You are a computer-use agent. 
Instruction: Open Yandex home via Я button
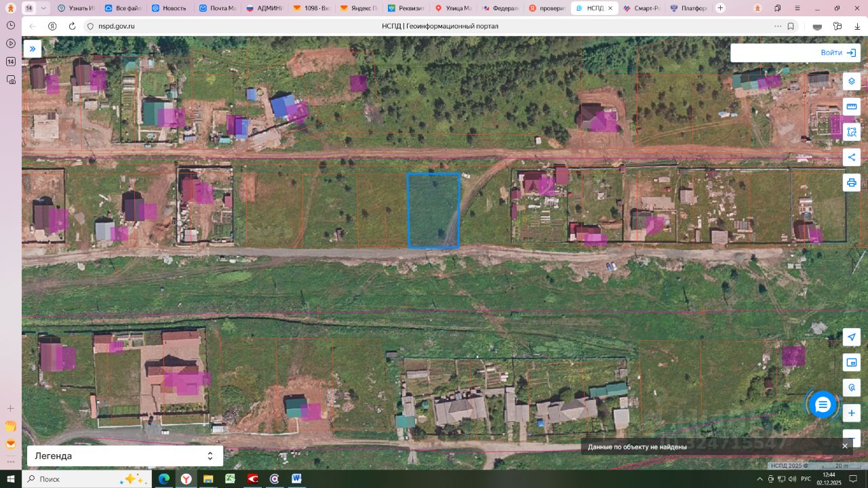[52, 26]
